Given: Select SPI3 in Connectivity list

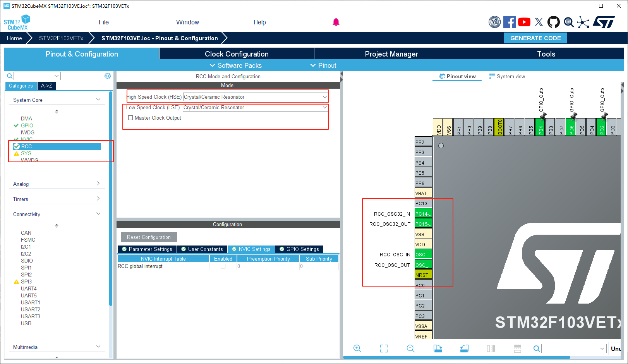Looking at the screenshot, I should coord(26,282).
